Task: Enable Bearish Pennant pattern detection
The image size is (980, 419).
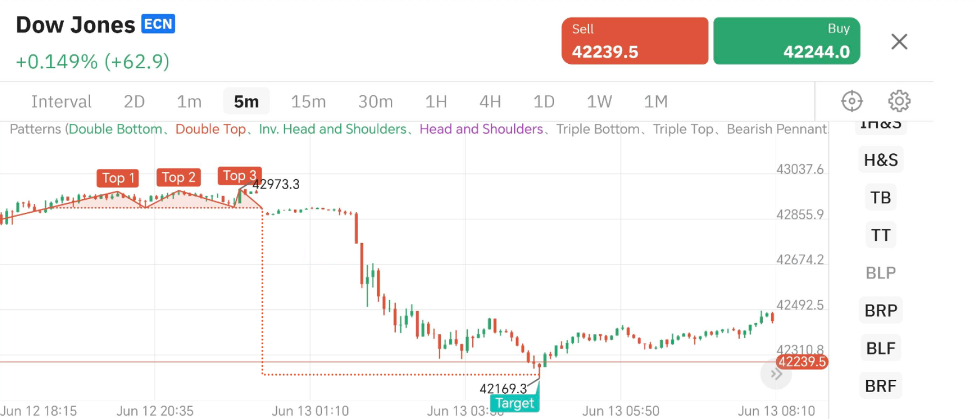Action: click(776, 129)
